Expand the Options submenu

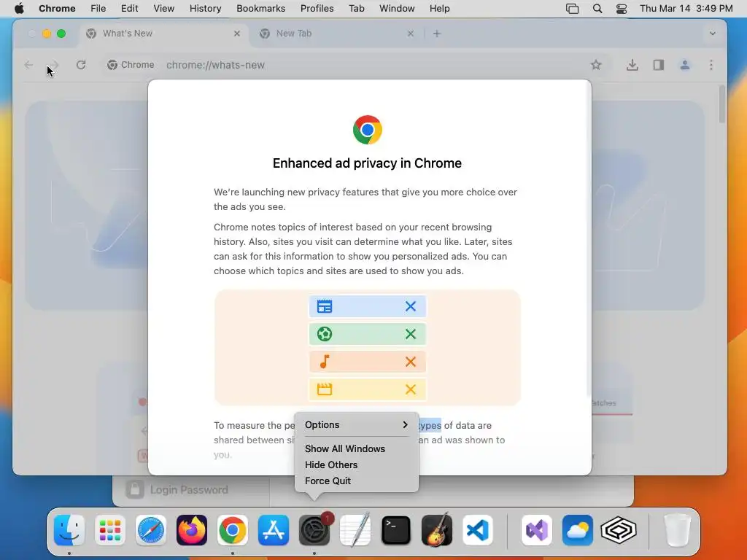pos(356,425)
